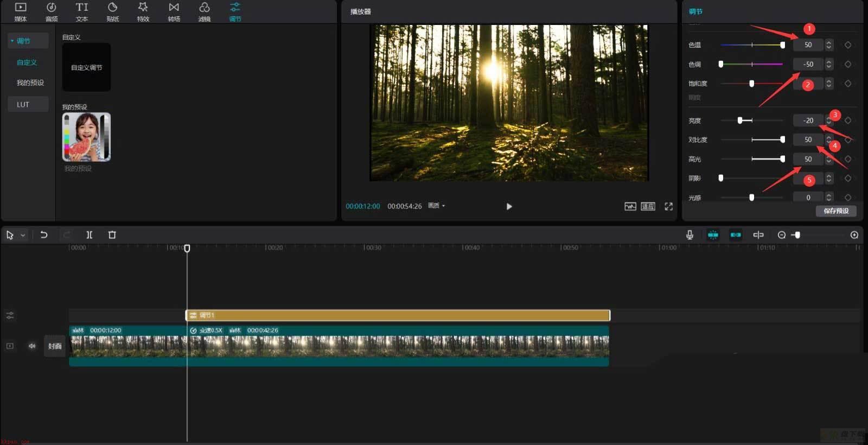Add keyframe for 阴影 shadows
Image resolution: width=868 pixels, height=445 pixels.
point(848,178)
